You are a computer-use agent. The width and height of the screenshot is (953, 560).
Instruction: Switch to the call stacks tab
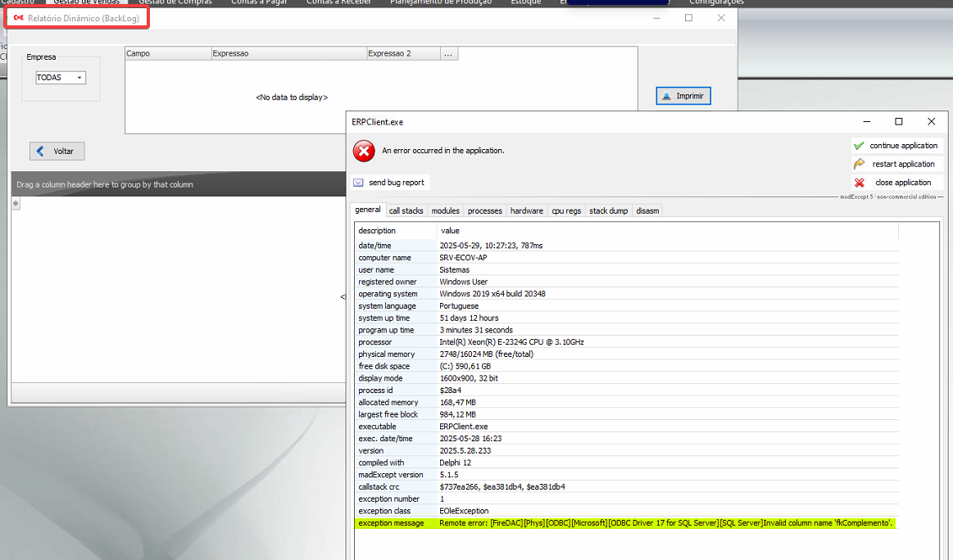click(406, 210)
